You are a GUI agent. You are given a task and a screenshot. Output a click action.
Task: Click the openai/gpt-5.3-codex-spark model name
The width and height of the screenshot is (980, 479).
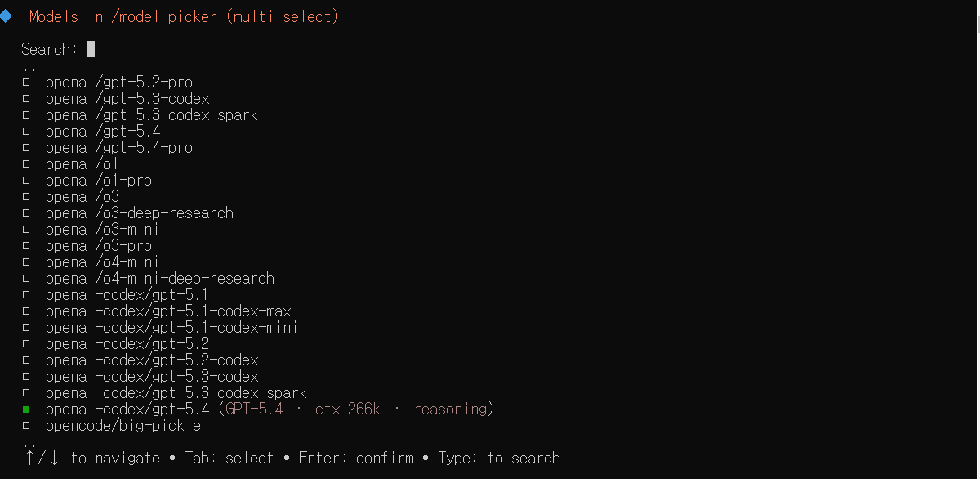(151, 115)
